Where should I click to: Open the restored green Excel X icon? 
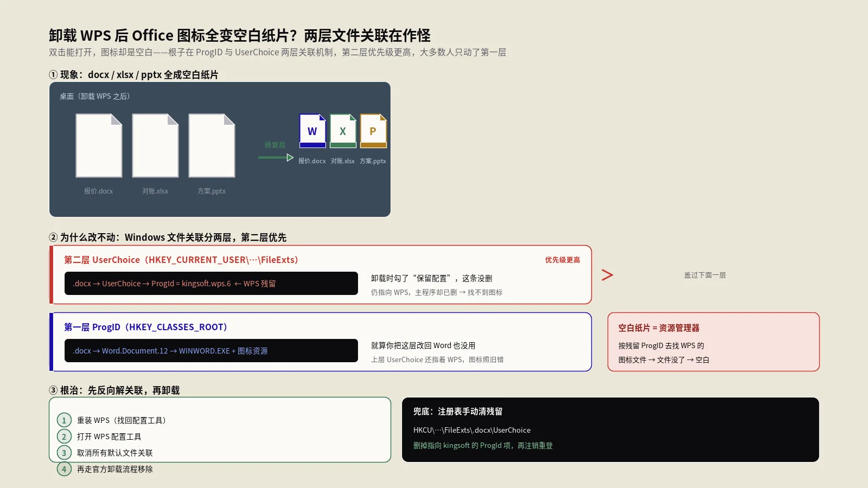coord(343,131)
